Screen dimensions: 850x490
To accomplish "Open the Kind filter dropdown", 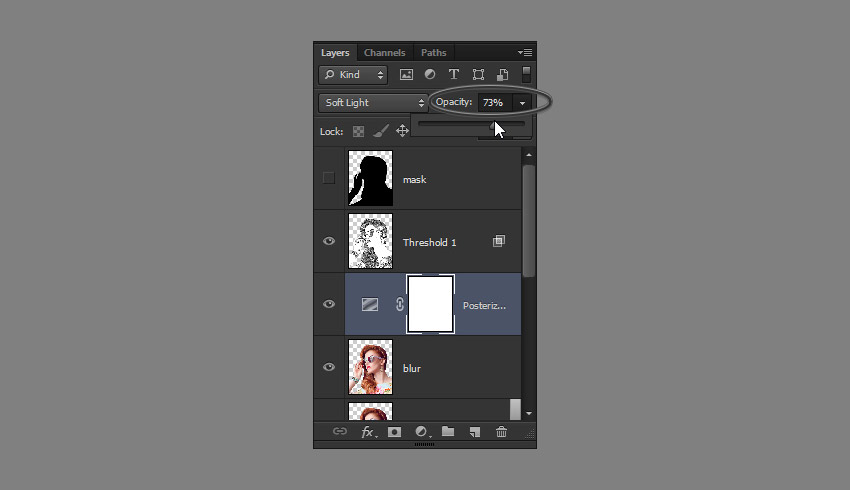I will [x=353, y=75].
